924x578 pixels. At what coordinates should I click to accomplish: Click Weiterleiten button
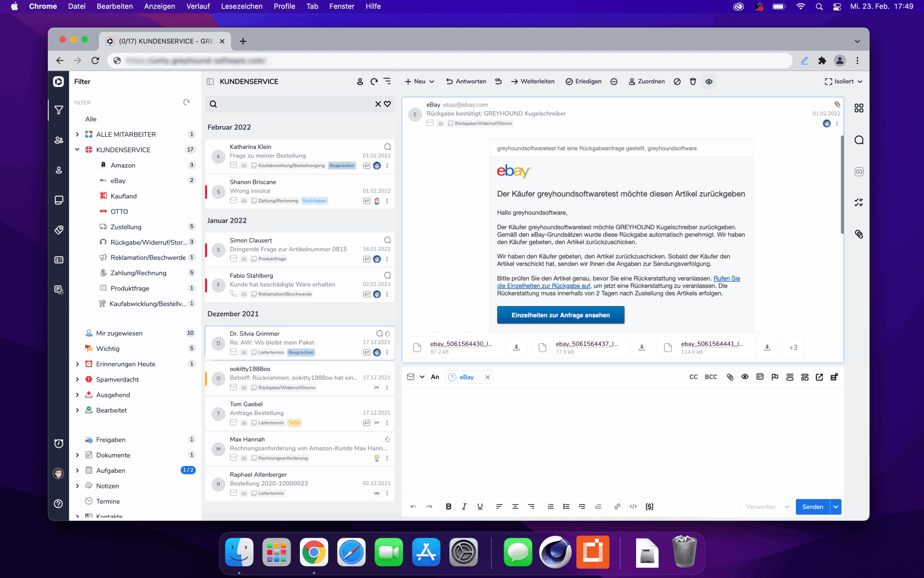[533, 81]
